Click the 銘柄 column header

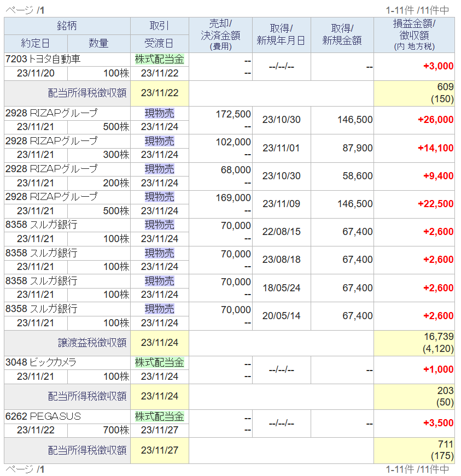[x=67, y=26]
